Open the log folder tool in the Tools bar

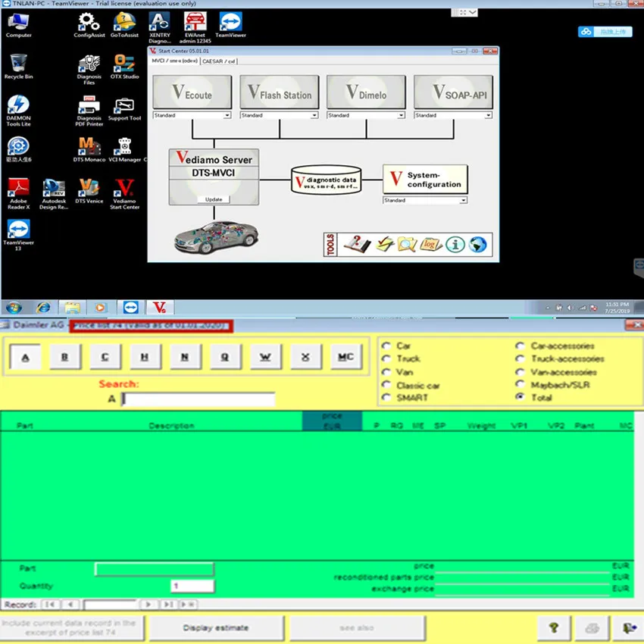(x=430, y=245)
